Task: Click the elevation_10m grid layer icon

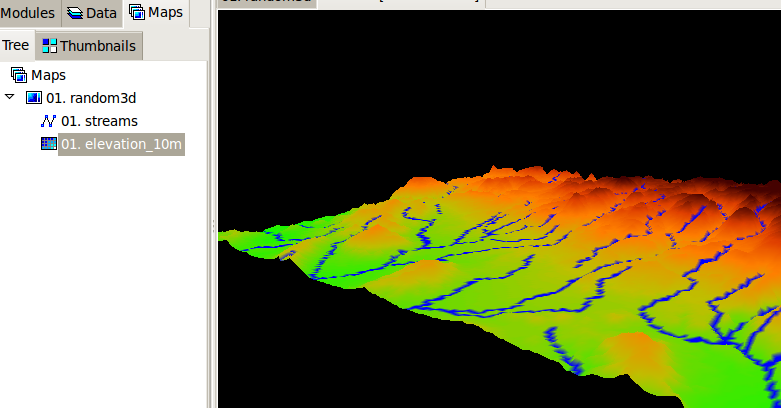Action: [49, 144]
